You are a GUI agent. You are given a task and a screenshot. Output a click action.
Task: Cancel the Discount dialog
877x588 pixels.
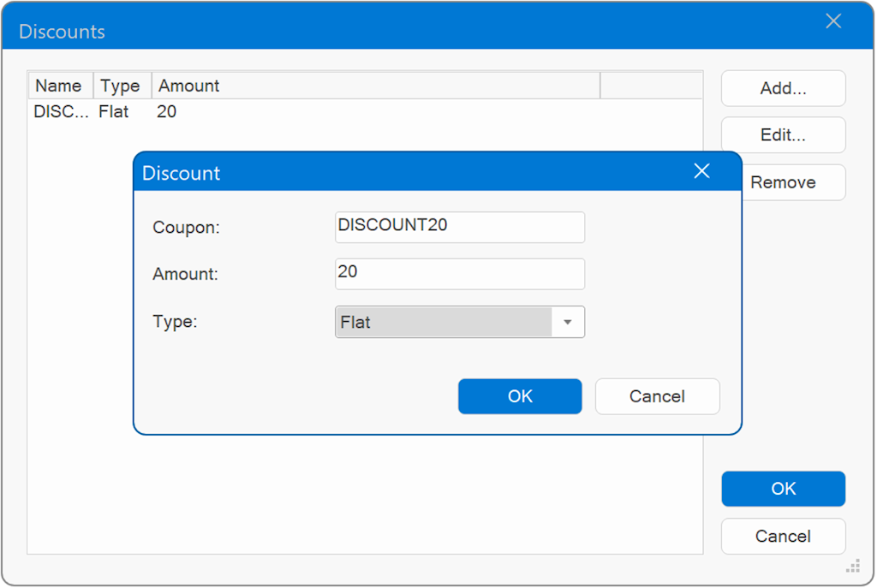[x=657, y=396]
